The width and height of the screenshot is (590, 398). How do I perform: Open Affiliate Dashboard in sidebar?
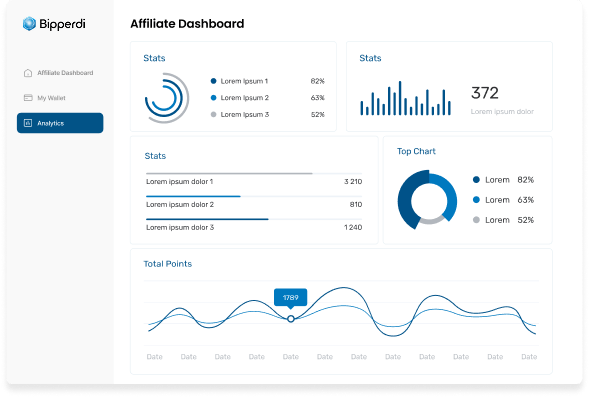60,73
